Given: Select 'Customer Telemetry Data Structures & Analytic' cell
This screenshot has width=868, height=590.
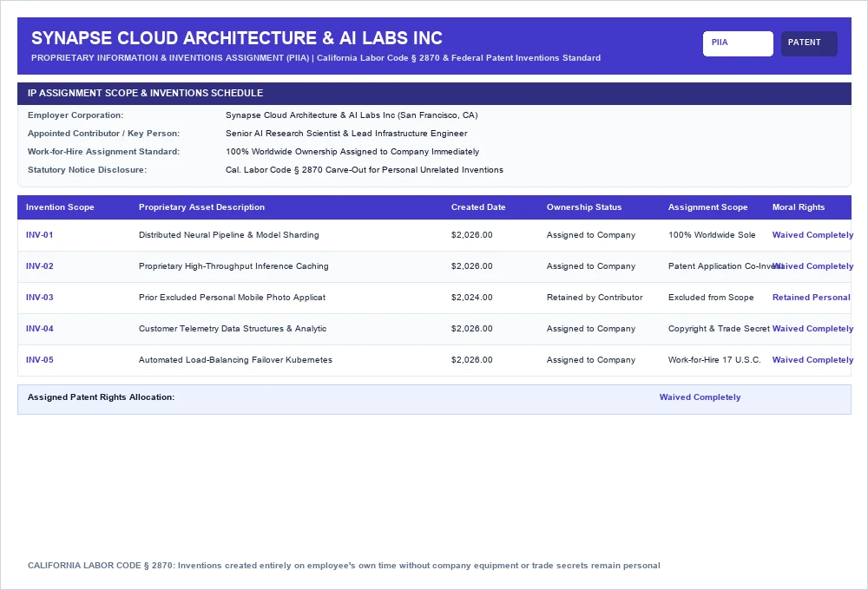Looking at the screenshot, I should click(x=233, y=329).
